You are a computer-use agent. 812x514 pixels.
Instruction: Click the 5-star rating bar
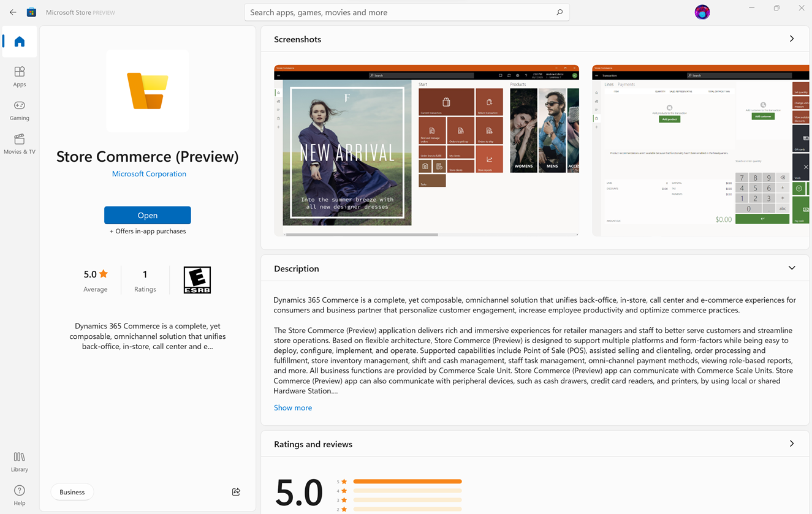tap(408, 482)
